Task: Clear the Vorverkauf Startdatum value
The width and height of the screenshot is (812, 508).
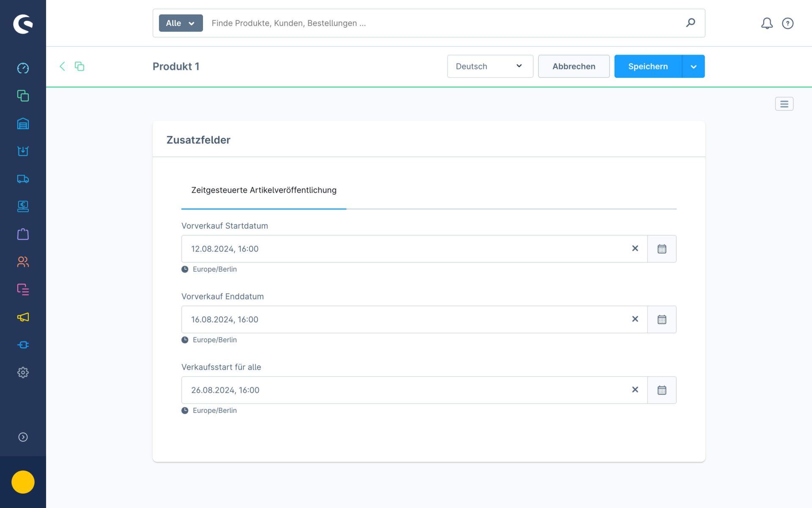Action: coord(635,248)
